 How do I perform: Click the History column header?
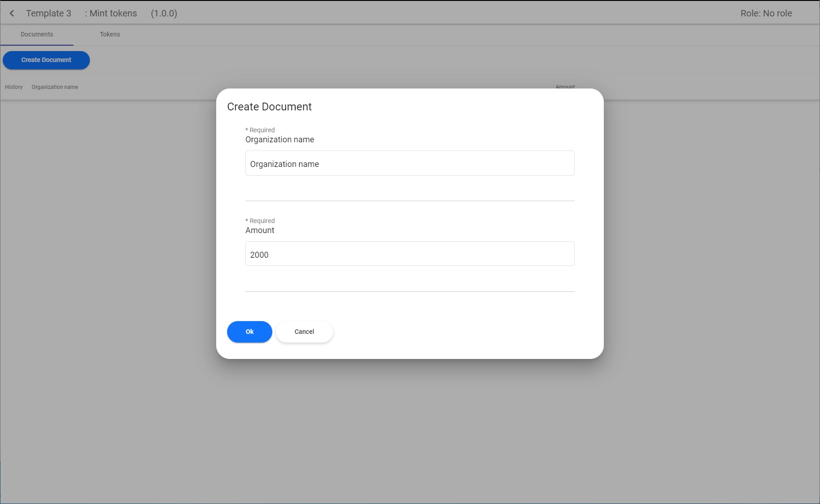click(14, 87)
